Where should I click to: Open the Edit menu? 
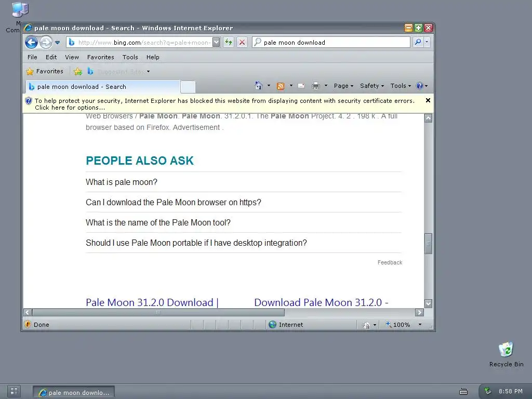[x=51, y=57]
